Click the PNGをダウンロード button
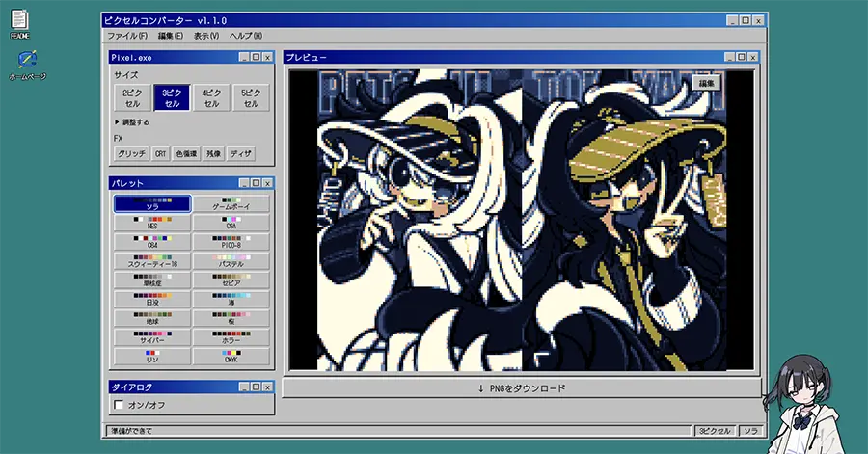 pos(522,388)
